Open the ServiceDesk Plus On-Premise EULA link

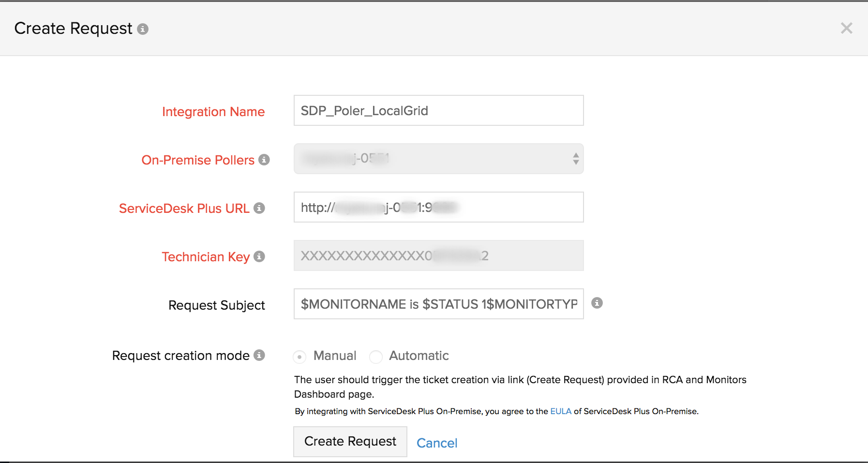tap(561, 411)
